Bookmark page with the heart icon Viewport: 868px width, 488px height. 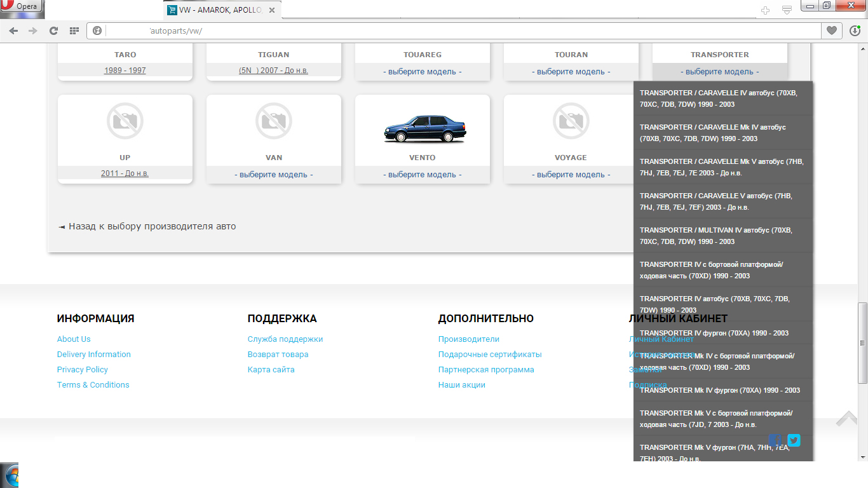tap(831, 30)
